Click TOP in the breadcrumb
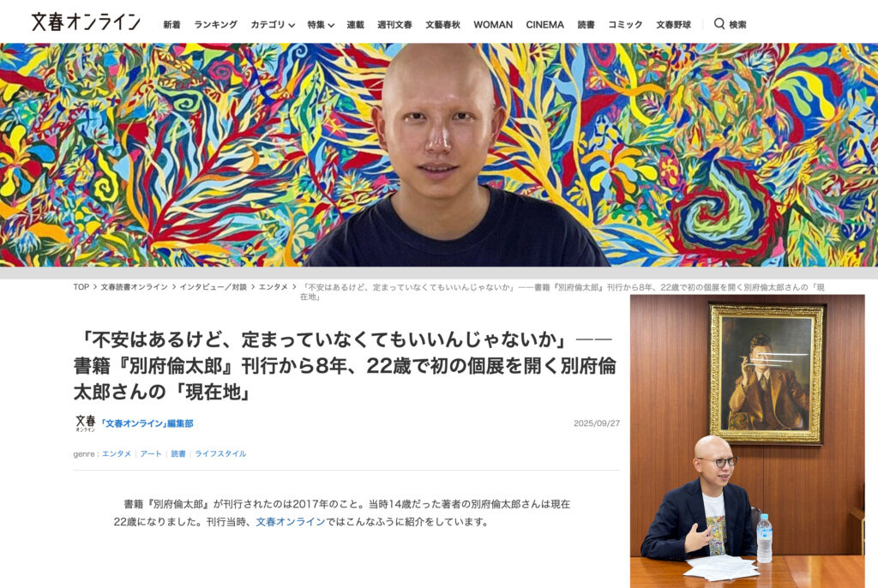This screenshot has width=878, height=588. [81, 287]
